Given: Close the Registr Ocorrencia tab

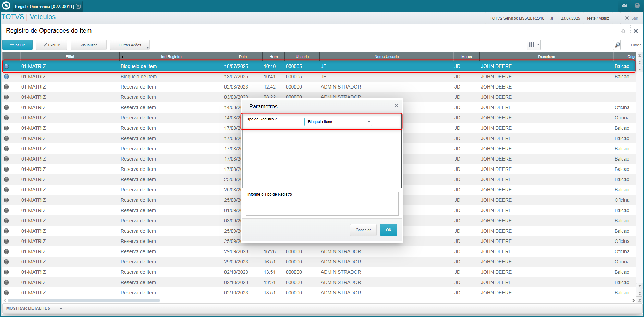Looking at the screenshot, I should click(x=78, y=6).
